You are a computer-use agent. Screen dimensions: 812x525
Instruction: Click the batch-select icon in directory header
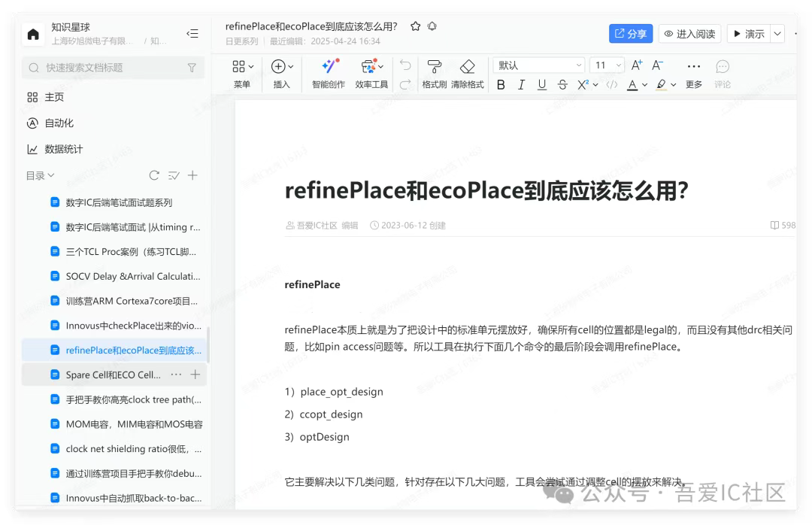(x=174, y=176)
